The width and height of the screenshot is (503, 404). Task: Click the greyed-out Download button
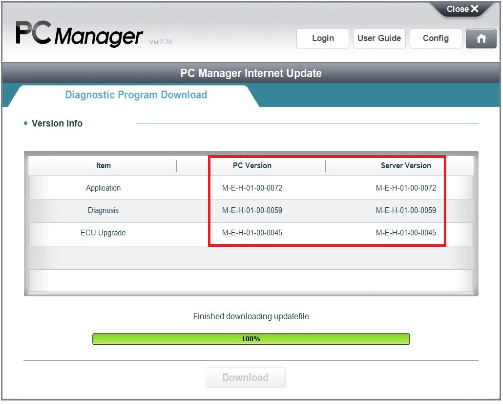click(x=245, y=377)
